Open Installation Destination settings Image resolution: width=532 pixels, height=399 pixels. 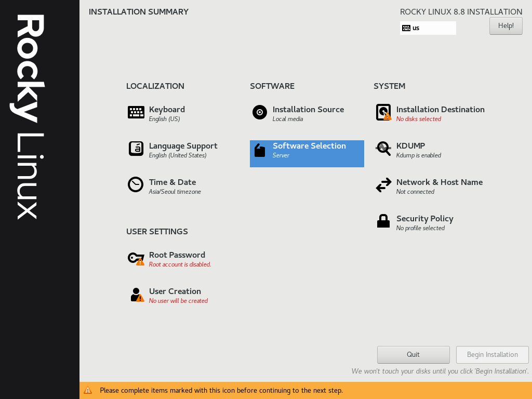click(441, 109)
